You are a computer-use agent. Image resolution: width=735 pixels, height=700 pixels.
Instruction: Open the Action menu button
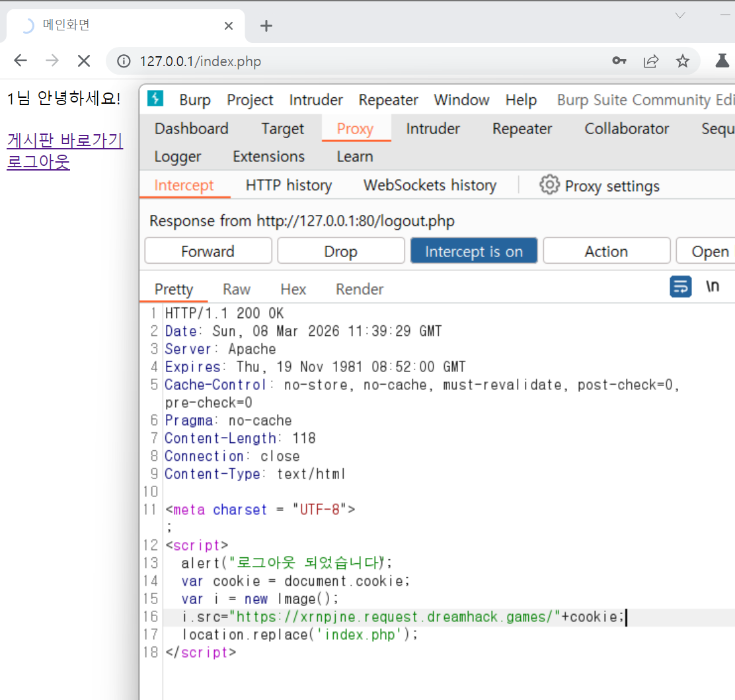pyautogui.click(x=607, y=251)
